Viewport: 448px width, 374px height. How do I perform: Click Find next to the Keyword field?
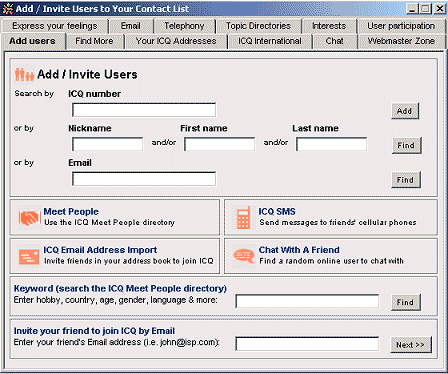(406, 302)
